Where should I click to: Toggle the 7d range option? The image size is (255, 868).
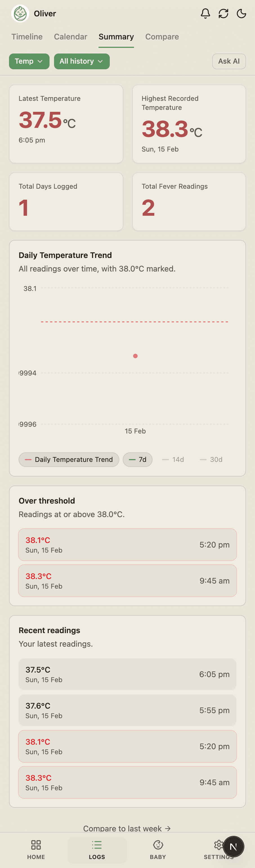click(137, 459)
